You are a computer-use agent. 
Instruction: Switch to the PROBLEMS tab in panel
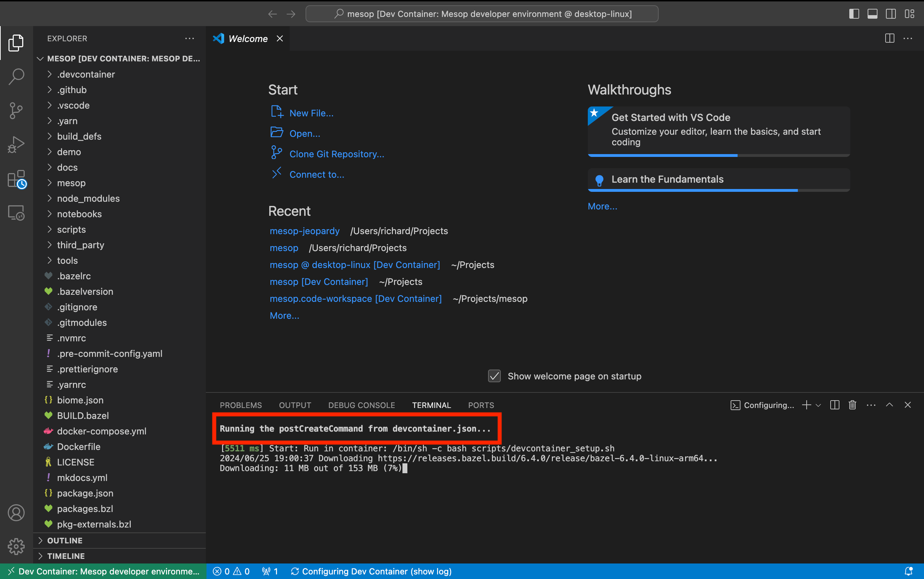pyautogui.click(x=241, y=405)
